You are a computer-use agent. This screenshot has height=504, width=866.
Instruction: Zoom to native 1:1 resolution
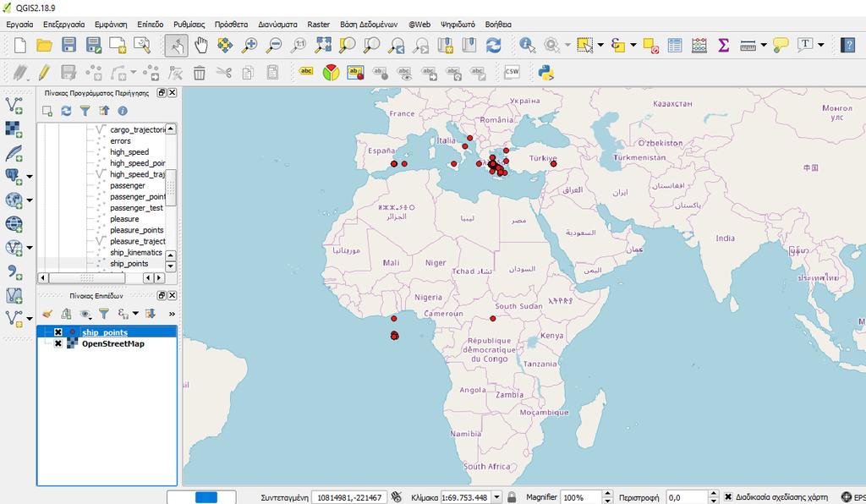click(x=299, y=45)
